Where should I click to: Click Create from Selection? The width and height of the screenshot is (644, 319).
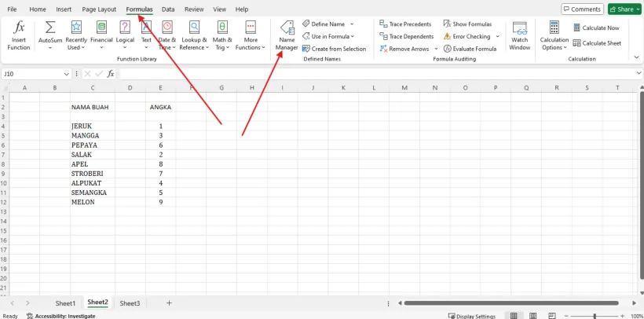[334, 49]
